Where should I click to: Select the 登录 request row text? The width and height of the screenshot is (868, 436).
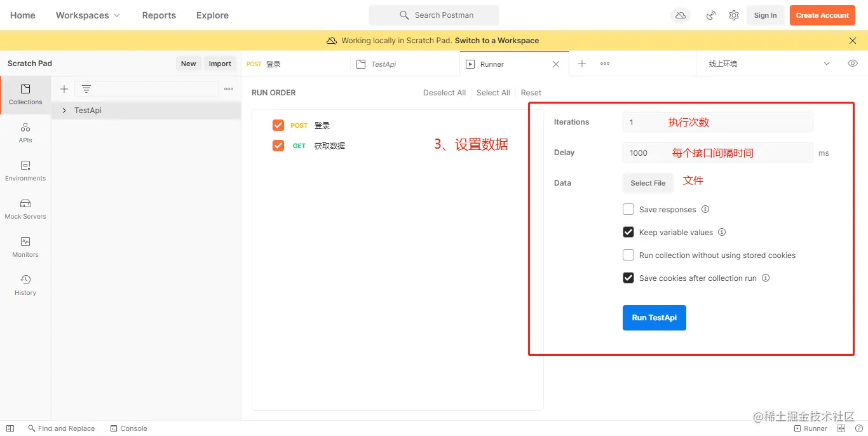(x=322, y=126)
